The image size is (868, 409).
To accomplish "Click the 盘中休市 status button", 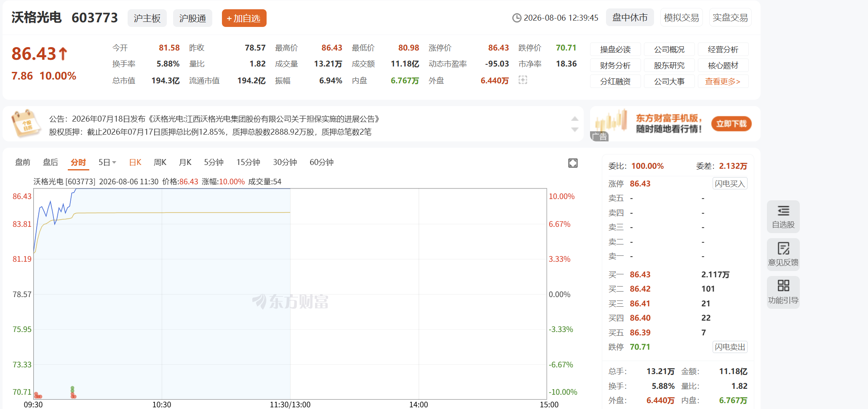I will coord(630,18).
